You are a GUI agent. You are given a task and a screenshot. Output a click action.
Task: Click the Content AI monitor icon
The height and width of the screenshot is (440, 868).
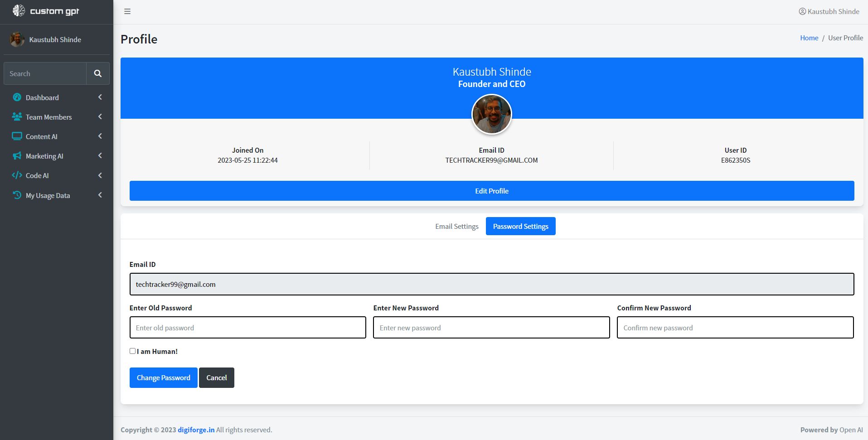coord(17,136)
